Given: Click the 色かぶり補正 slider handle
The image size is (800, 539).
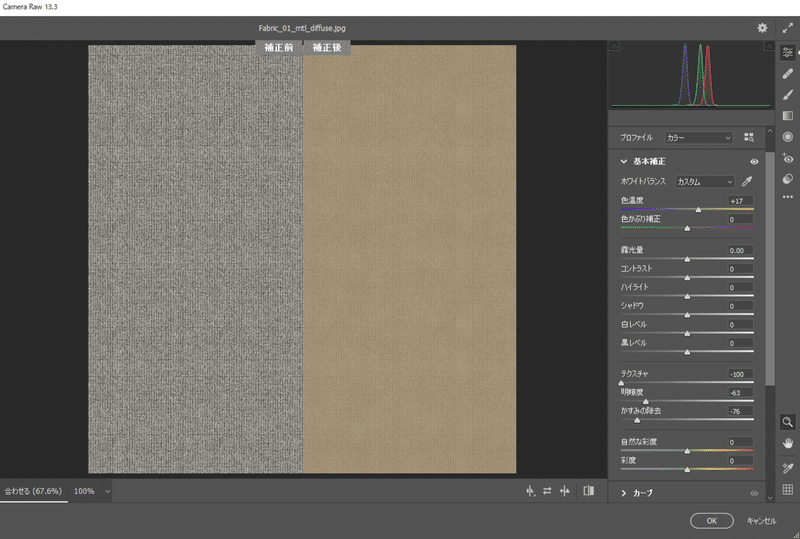Looking at the screenshot, I should (687, 228).
